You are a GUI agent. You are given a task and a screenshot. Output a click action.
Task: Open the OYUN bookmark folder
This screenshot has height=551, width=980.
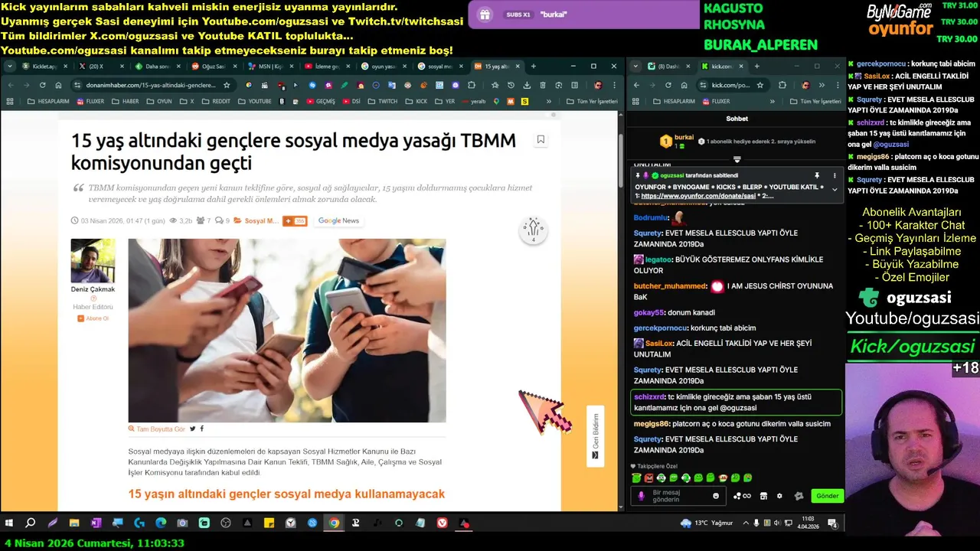[158, 101]
